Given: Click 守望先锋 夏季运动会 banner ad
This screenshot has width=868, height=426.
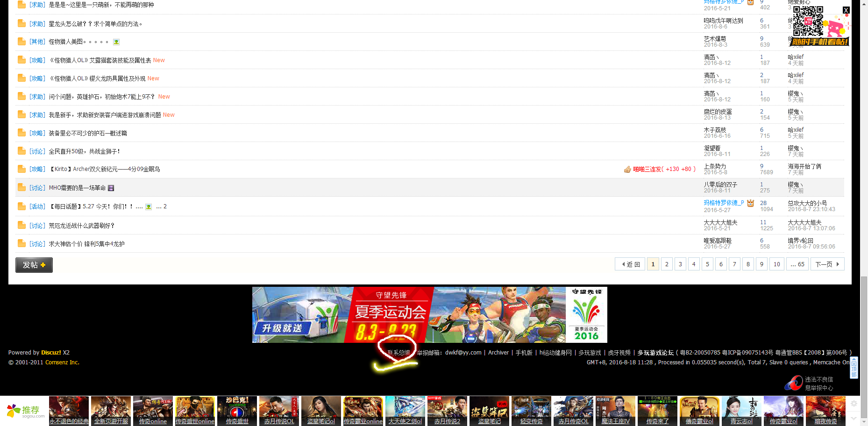Looking at the screenshot, I should pyautogui.click(x=430, y=315).
